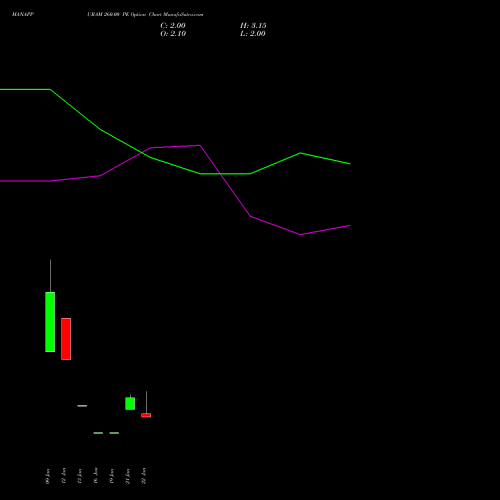Select the small green candle for 21 Jan
The height and width of the screenshot is (500, 500).
(x=130, y=403)
